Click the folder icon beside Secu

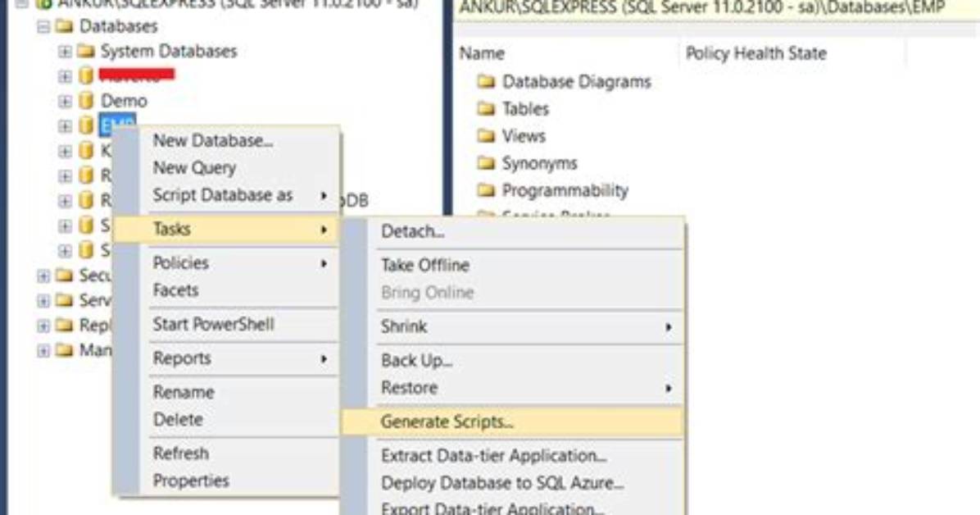point(64,276)
